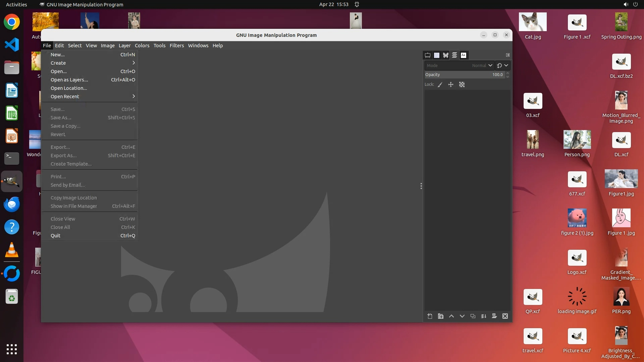Image resolution: width=644 pixels, height=362 pixels.
Task: Create a new layer
Action: tap(430, 316)
